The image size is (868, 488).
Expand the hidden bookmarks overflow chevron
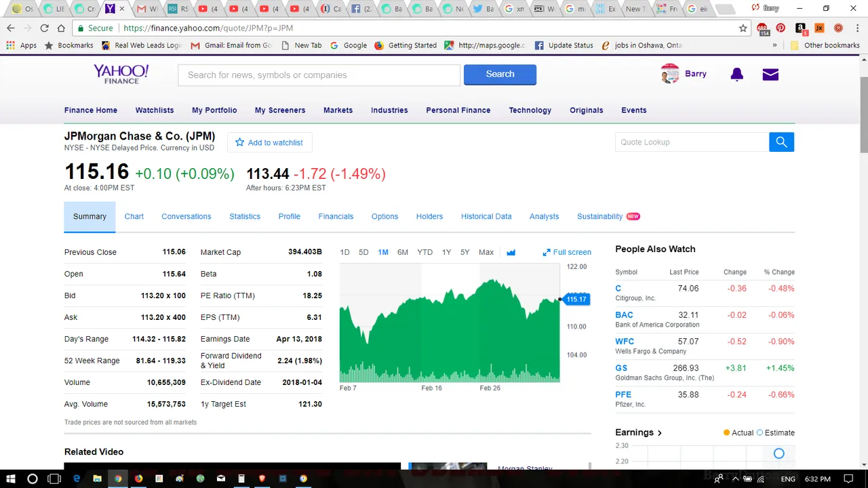pos(774,45)
